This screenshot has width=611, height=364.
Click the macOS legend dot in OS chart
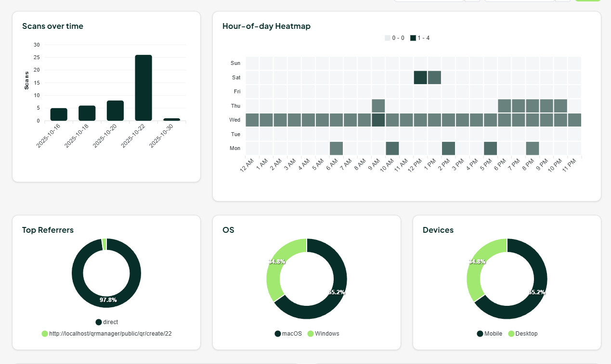(x=277, y=333)
